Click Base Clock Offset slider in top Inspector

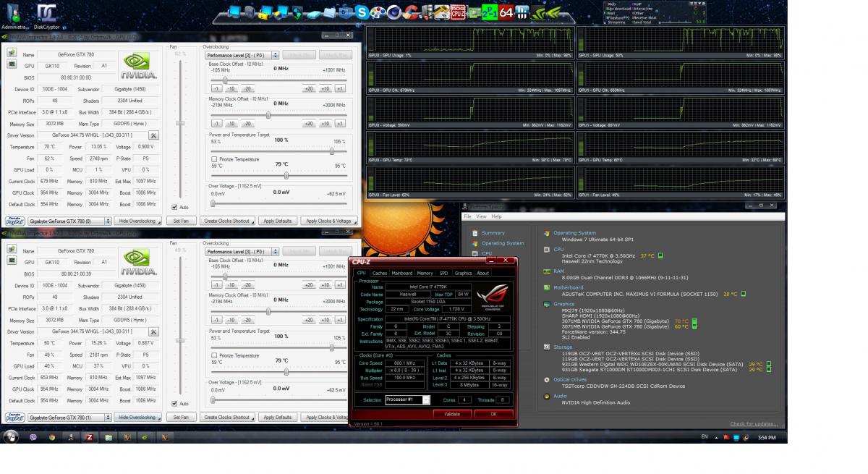(278, 79)
